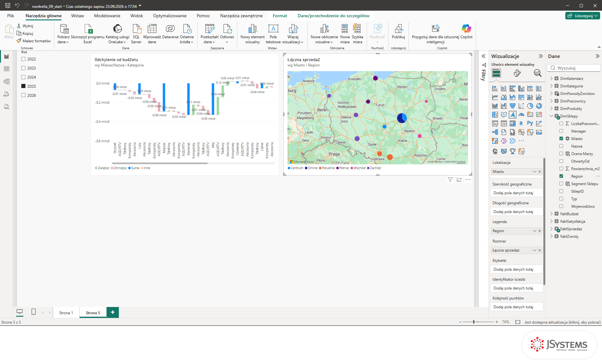Open the analytics magnifier pane
This screenshot has height=364, width=602.
537,73
